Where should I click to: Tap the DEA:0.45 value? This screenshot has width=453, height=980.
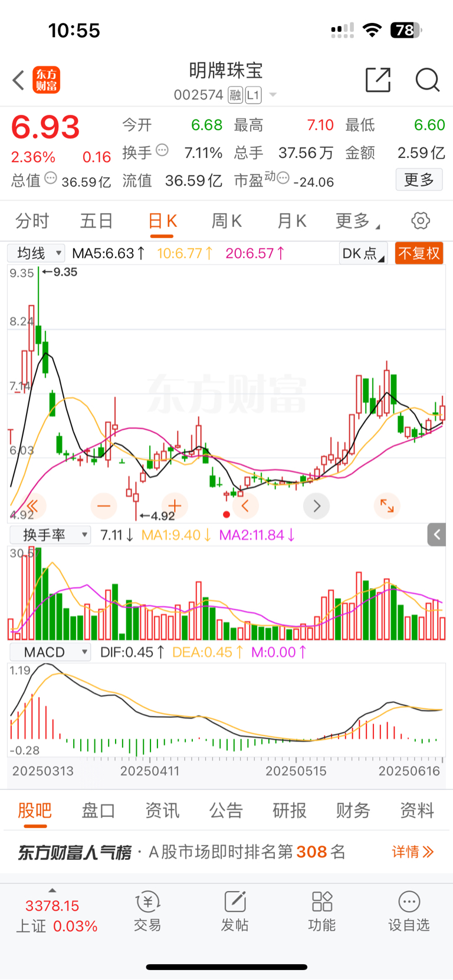point(208,652)
